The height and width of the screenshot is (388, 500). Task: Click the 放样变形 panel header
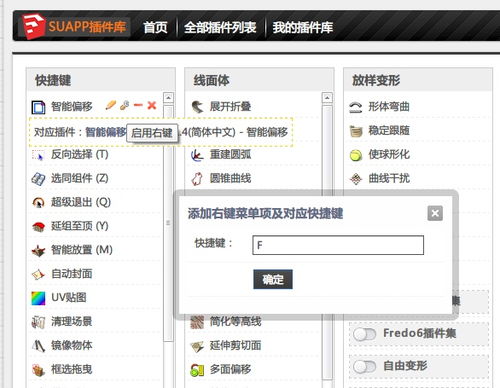[x=418, y=80]
